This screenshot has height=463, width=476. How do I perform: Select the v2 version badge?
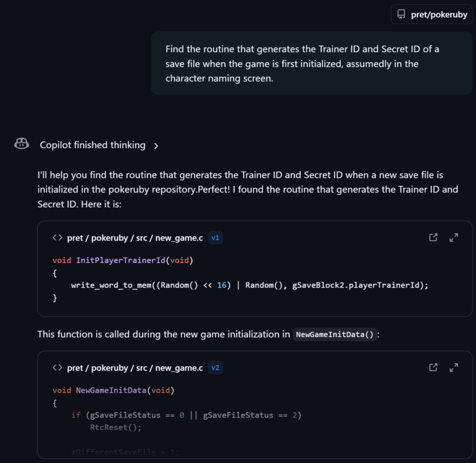tap(215, 367)
